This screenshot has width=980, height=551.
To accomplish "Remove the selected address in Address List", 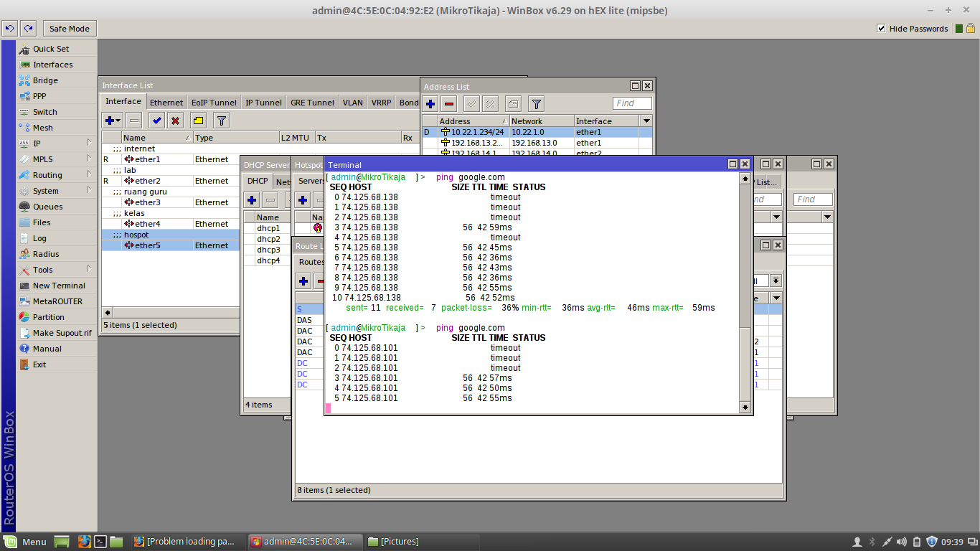I will coord(449,103).
